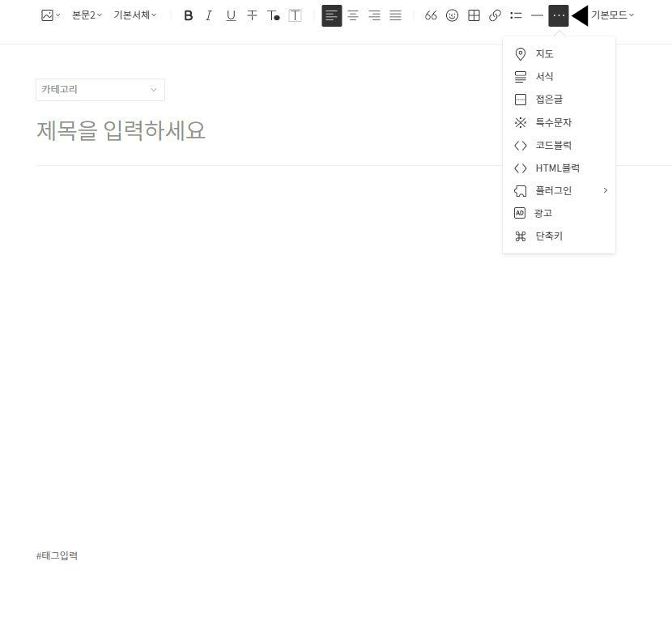Open the text color picker
Image resolution: width=672 pixels, height=642 pixels.
click(x=274, y=15)
